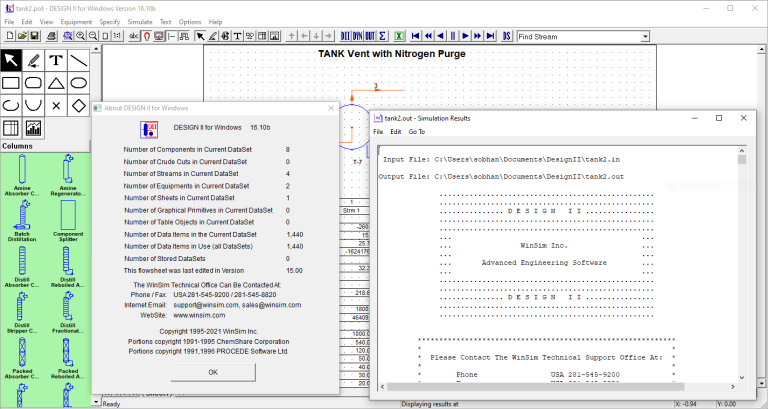768x409 pixels.
Task: Click the play forward arrow control
Action: click(465, 36)
